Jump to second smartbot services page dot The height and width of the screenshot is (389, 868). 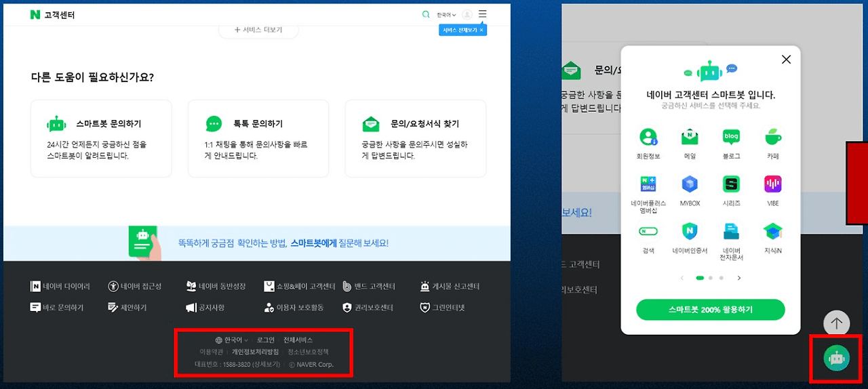(711, 278)
